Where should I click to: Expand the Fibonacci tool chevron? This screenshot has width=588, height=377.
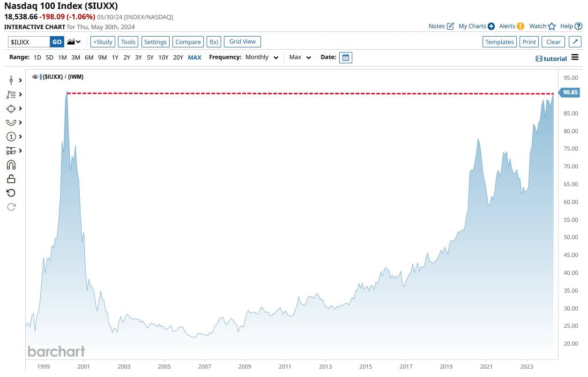tap(20, 94)
